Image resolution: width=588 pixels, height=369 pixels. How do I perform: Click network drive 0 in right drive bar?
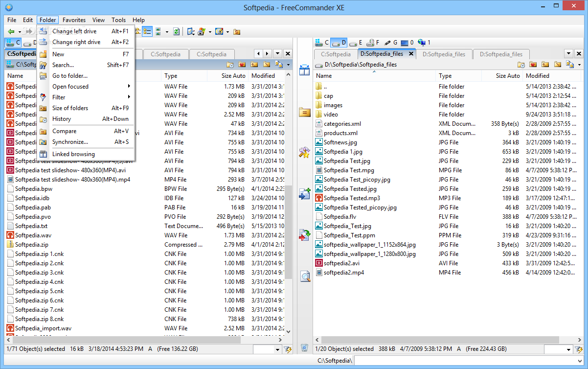pos(407,43)
